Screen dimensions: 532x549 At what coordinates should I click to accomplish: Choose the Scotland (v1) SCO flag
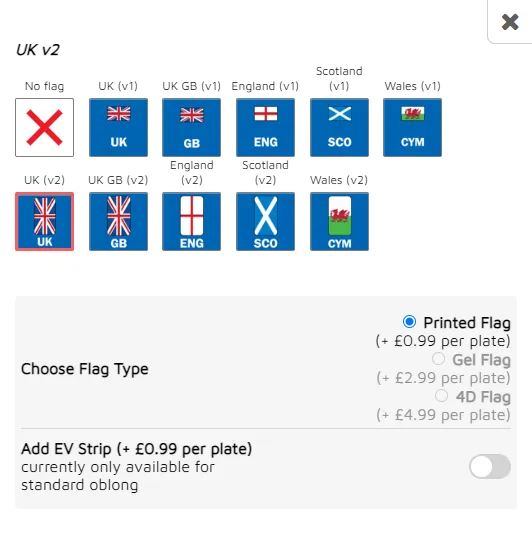pos(339,127)
